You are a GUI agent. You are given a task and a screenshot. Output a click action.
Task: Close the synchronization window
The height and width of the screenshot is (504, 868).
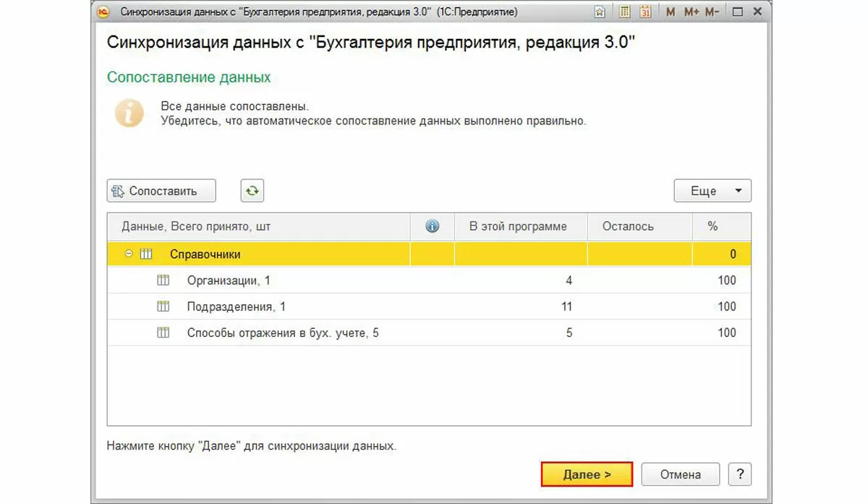click(759, 12)
